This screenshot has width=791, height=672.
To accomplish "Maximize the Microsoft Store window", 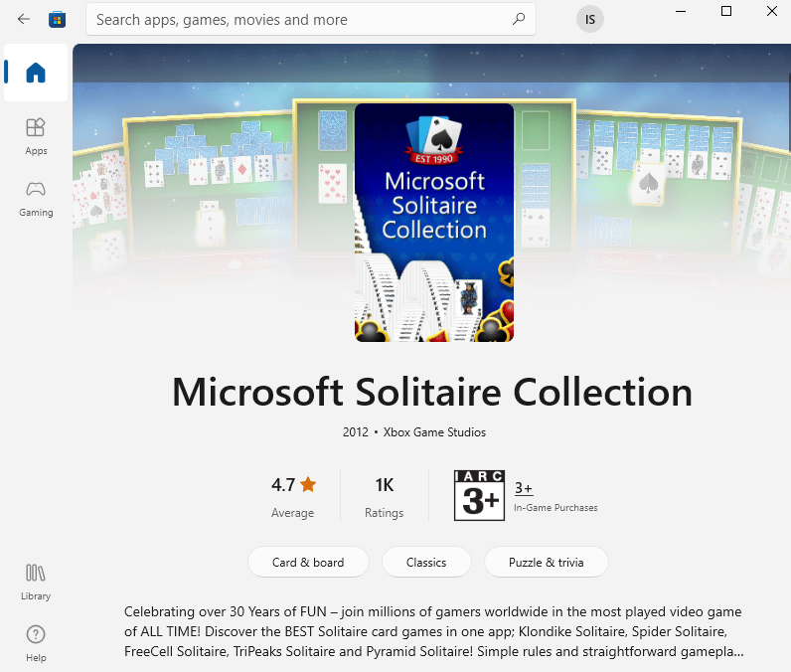I will click(x=725, y=12).
